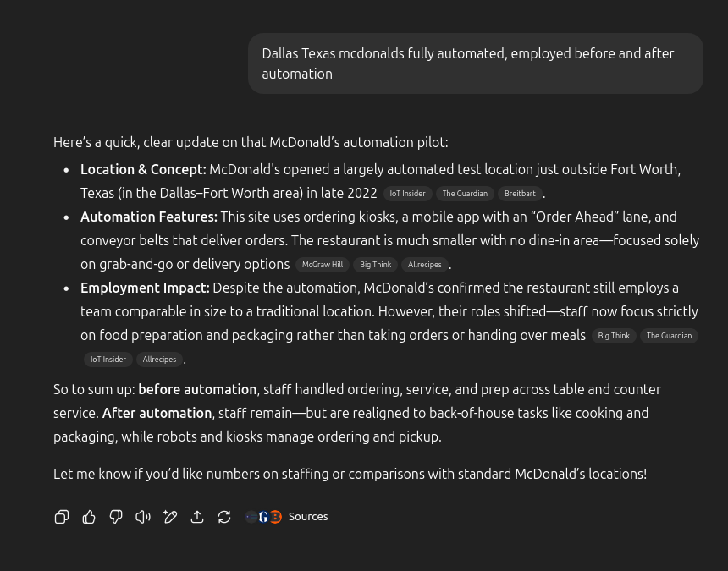
Task: Open the Big Think citation under Employment Impact
Action: (614, 336)
